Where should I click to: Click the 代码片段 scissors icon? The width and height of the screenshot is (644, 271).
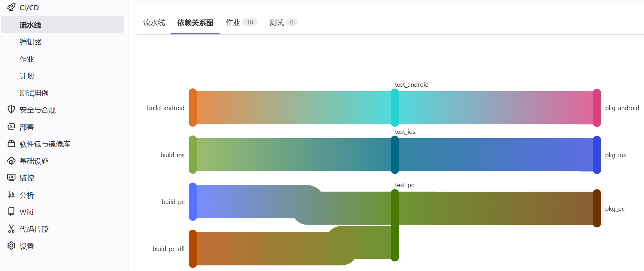pyautogui.click(x=11, y=229)
